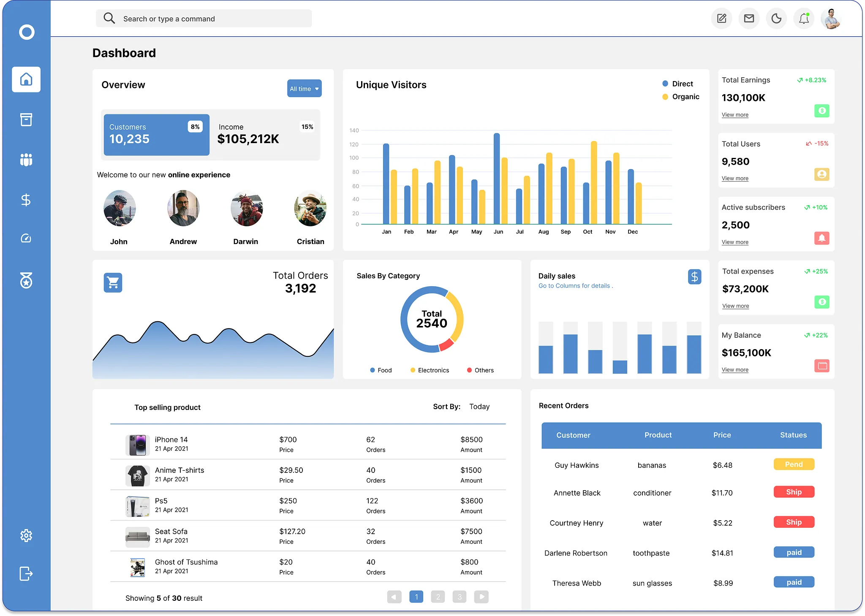Screen dimensions: 865x616
Task: Click the yellow user icon in Total Users
Action: 822,174
